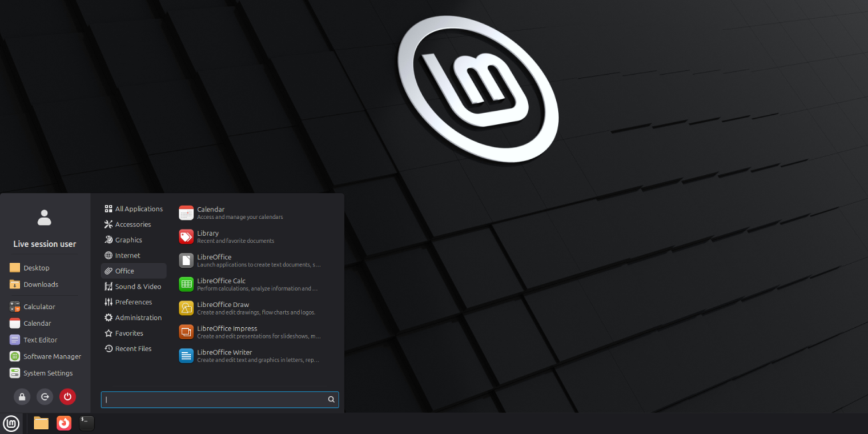Open the Downloads folder
Viewport: 868px width, 434px height.
(x=40, y=284)
